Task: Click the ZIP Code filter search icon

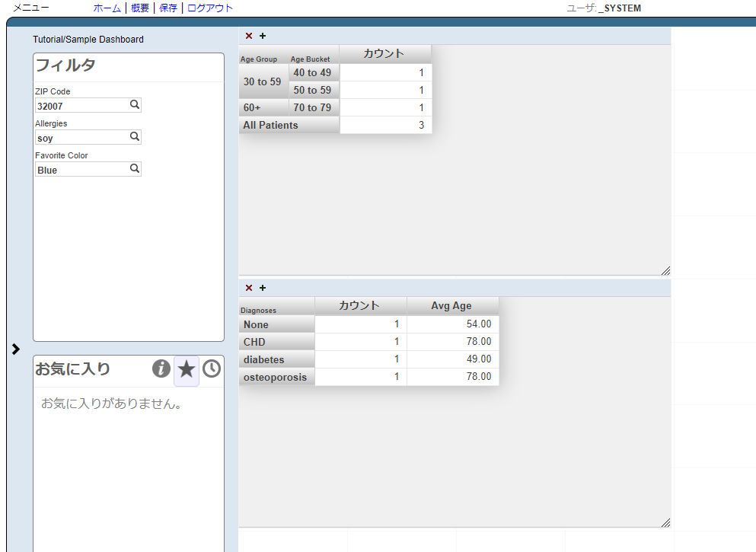Action: pyautogui.click(x=135, y=105)
